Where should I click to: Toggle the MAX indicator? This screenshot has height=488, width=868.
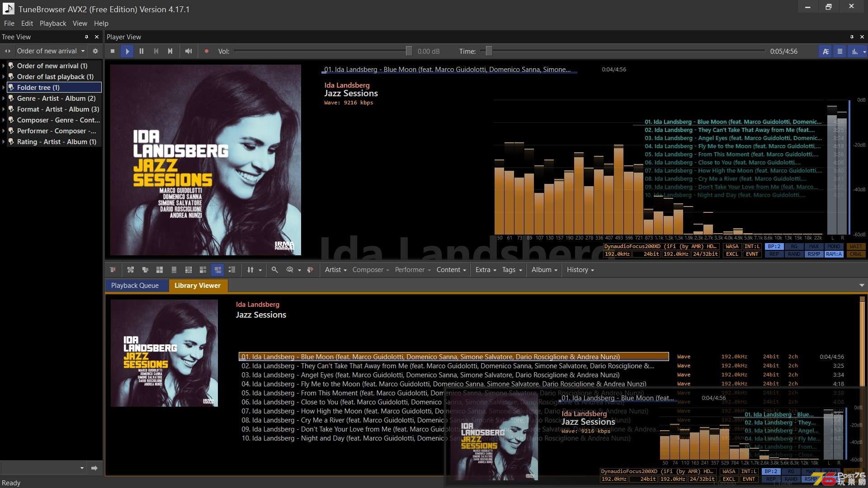814,246
